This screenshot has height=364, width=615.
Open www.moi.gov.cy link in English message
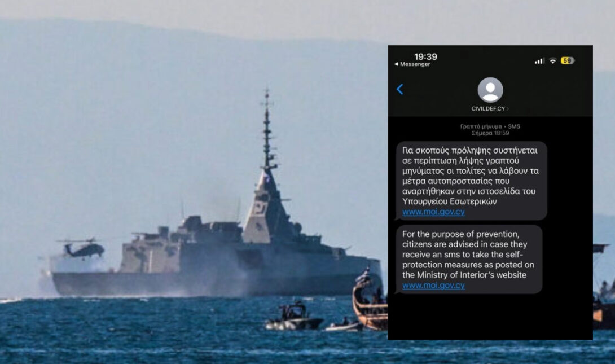click(433, 286)
